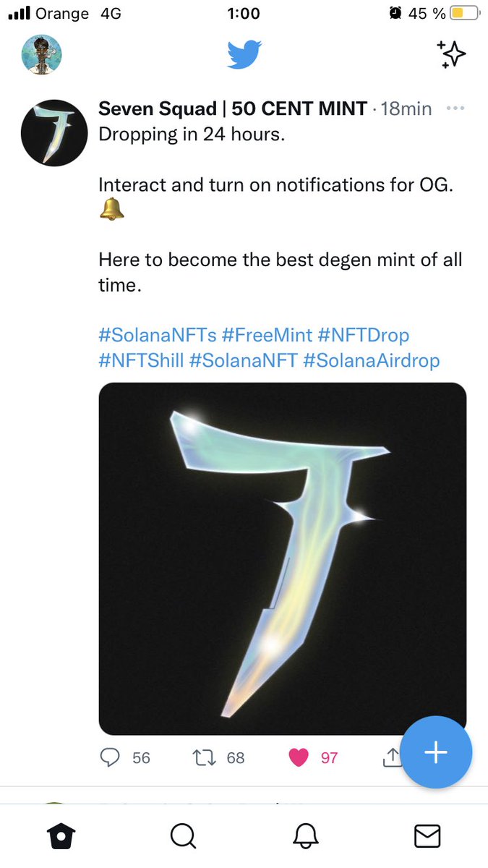View the holographic 7 tweet image
488x868 pixels.
(x=283, y=558)
